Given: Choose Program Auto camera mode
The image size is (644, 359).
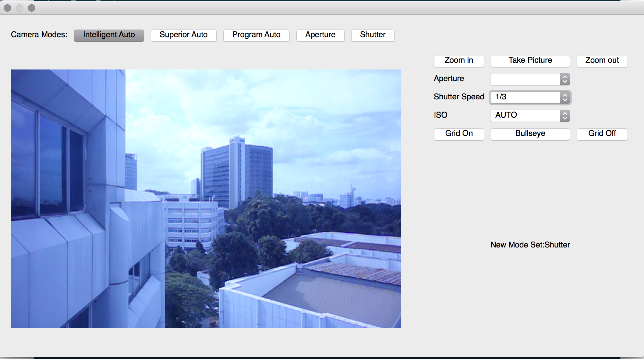Looking at the screenshot, I should tap(256, 35).
